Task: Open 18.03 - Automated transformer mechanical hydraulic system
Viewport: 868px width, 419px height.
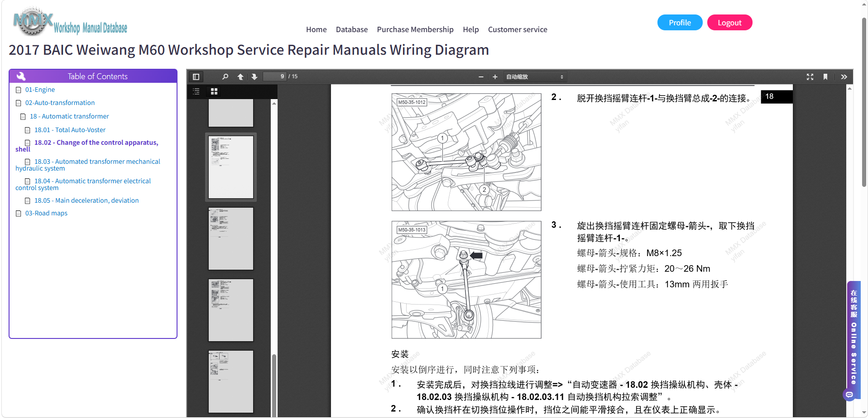Action: 88,165
